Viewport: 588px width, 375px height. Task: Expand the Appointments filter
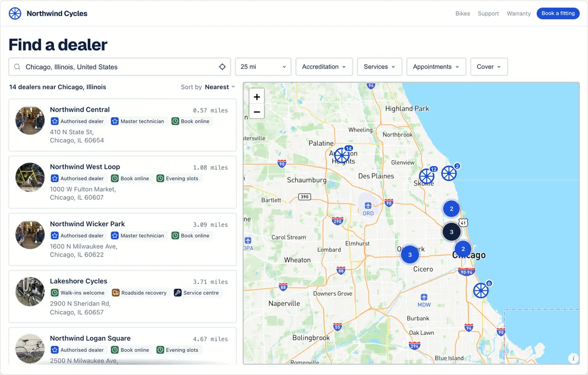[x=436, y=67]
